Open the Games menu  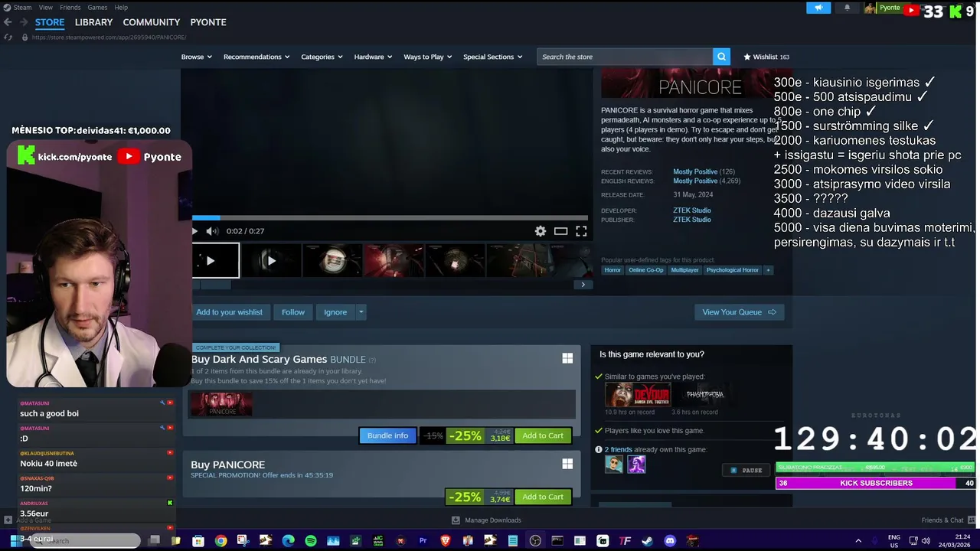click(x=97, y=8)
